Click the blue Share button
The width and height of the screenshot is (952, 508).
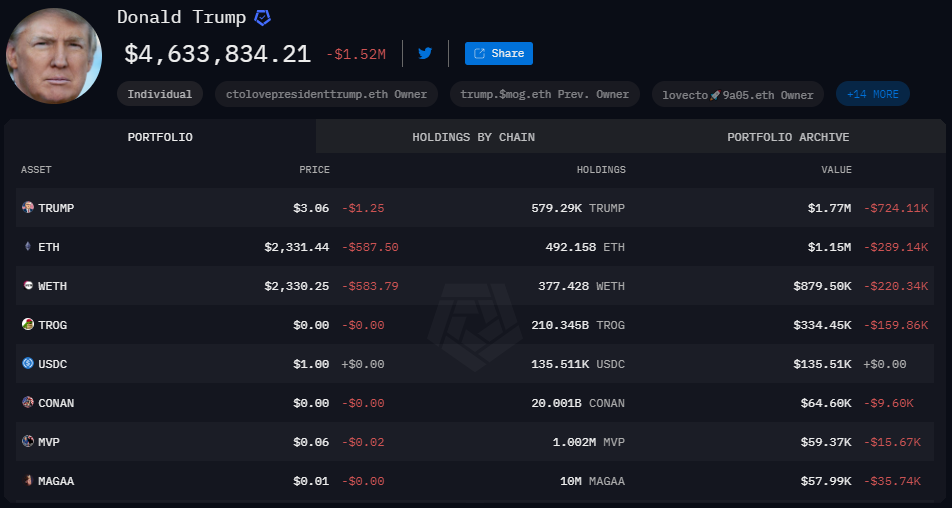(498, 54)
